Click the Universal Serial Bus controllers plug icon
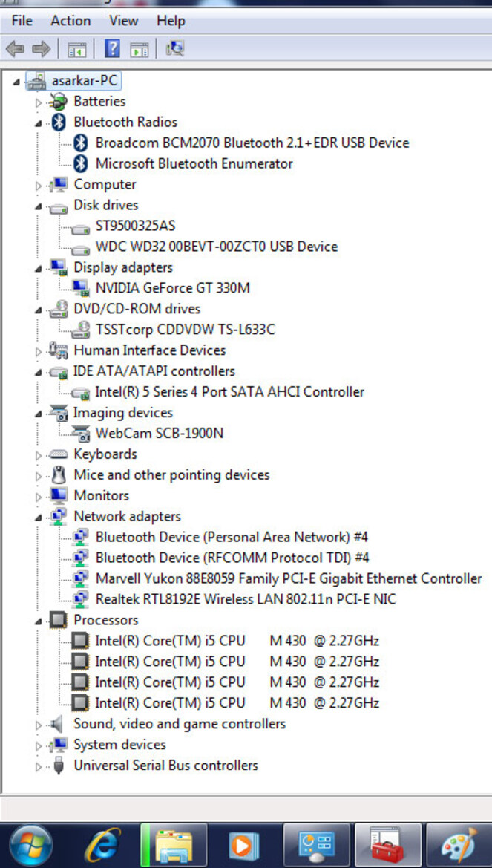 coord(59,766)
